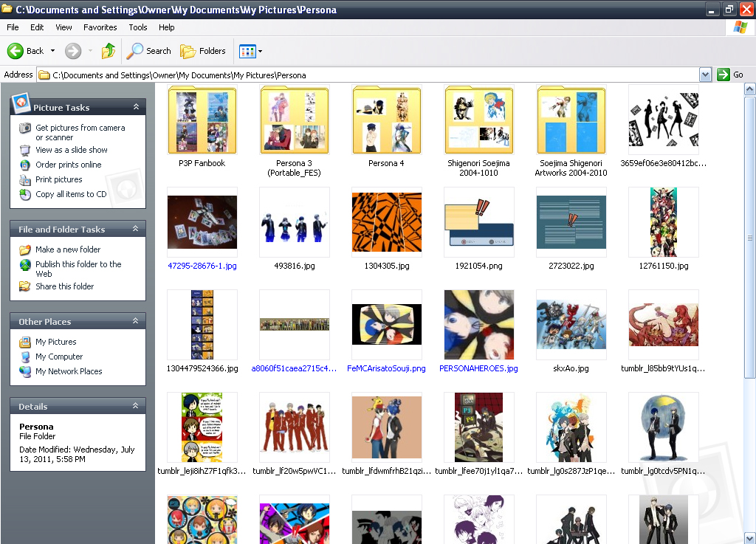Click the Back arrow button
The width and height of the screenshot is (756, 544).
16,51
